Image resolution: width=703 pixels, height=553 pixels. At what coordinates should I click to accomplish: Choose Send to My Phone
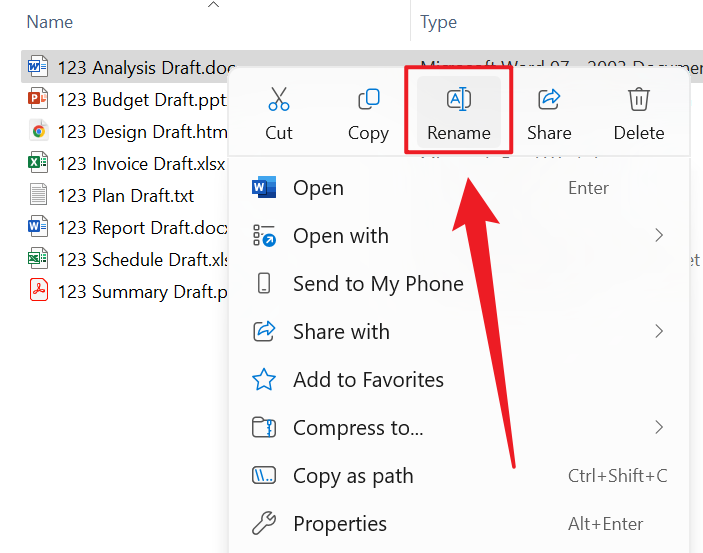[378, 284]
